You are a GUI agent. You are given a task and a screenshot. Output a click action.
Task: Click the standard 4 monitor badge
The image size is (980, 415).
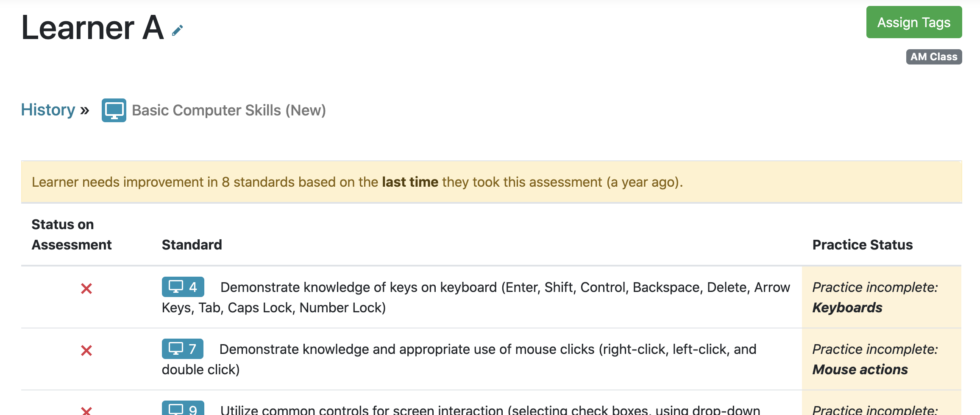pyautogui.click(x=183, y=287)
